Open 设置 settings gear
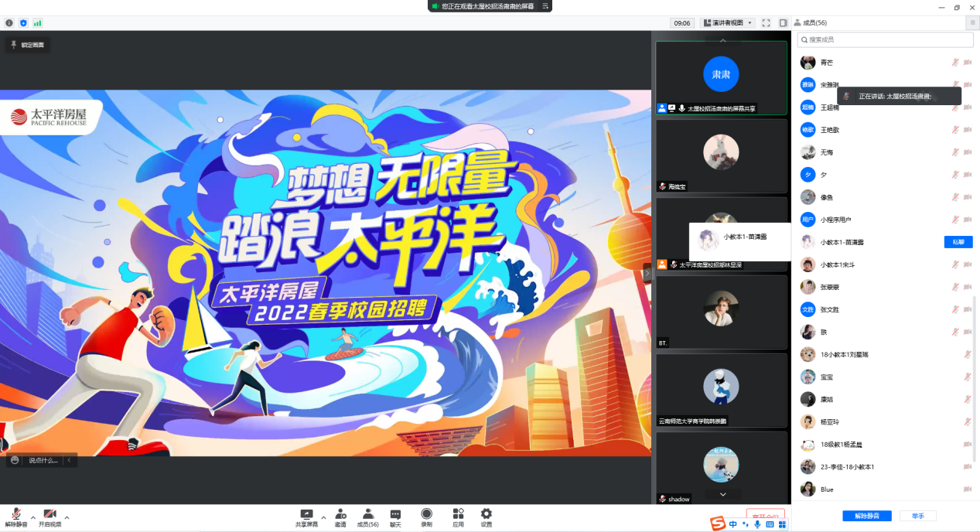The height and width of the screenshot is (532, 980). click(486, 517)
